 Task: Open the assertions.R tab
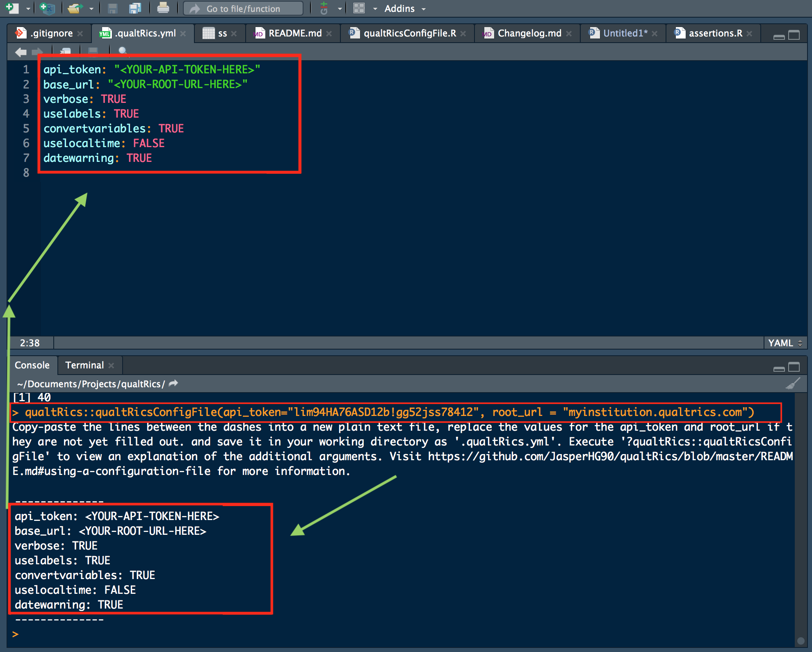(715, 34)
